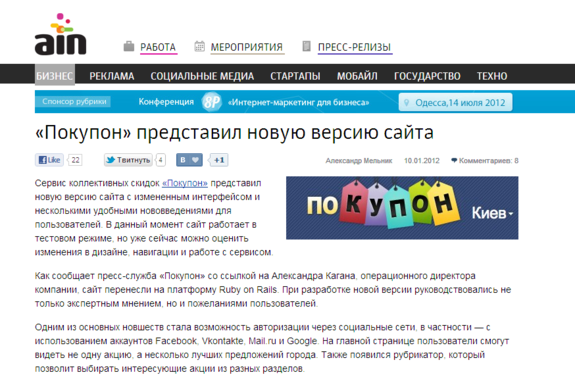Open the Мобайл category

[x=357, y=76]
